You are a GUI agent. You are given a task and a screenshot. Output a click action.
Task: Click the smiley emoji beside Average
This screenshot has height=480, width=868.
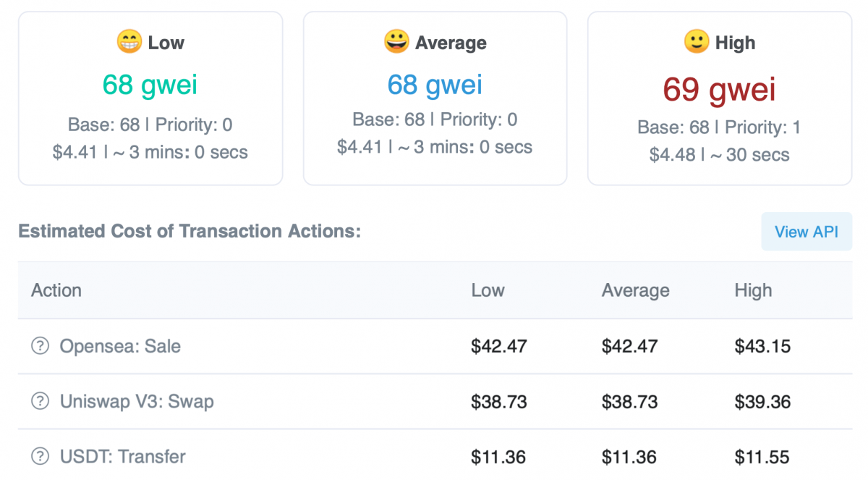click(x=396, y=42)
